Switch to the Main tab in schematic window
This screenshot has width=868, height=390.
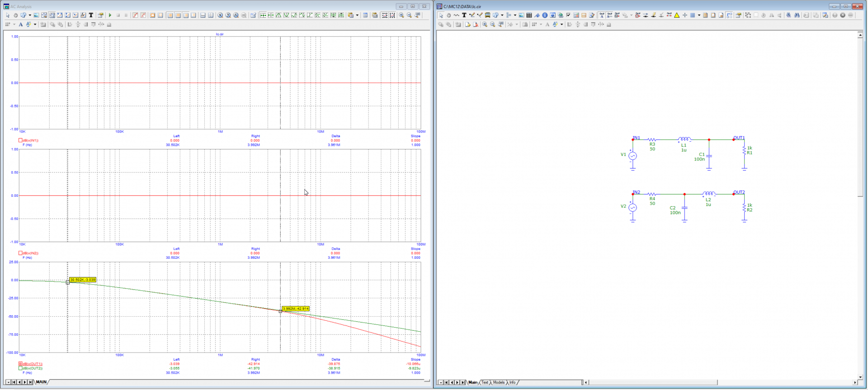point(473,382)
